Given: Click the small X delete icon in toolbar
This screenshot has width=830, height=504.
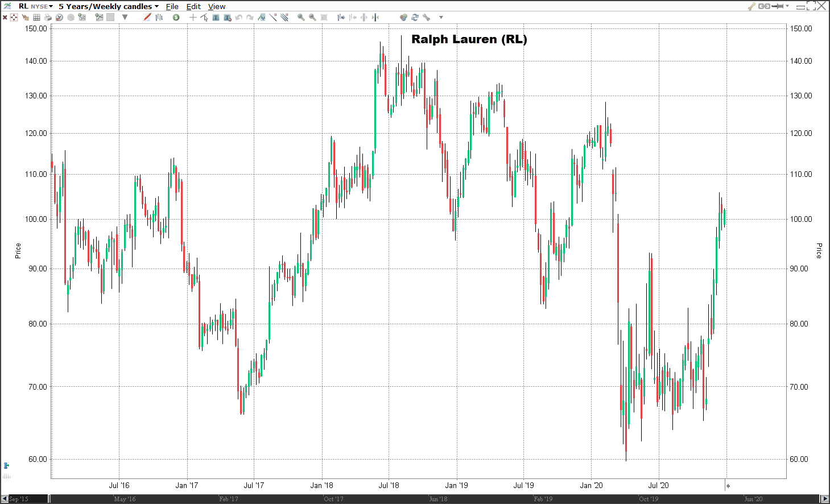Looking at the screenshot, I should tap(5, 18).
